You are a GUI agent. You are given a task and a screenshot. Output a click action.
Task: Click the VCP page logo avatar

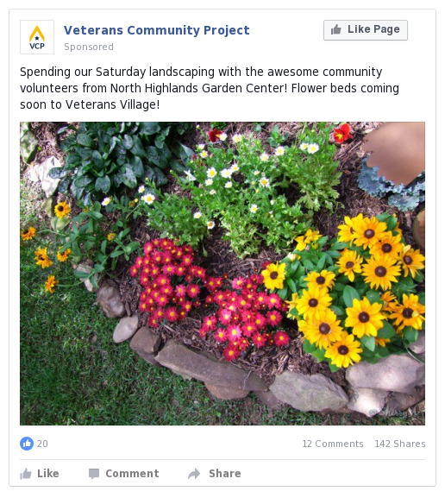[x=37, y=37]
